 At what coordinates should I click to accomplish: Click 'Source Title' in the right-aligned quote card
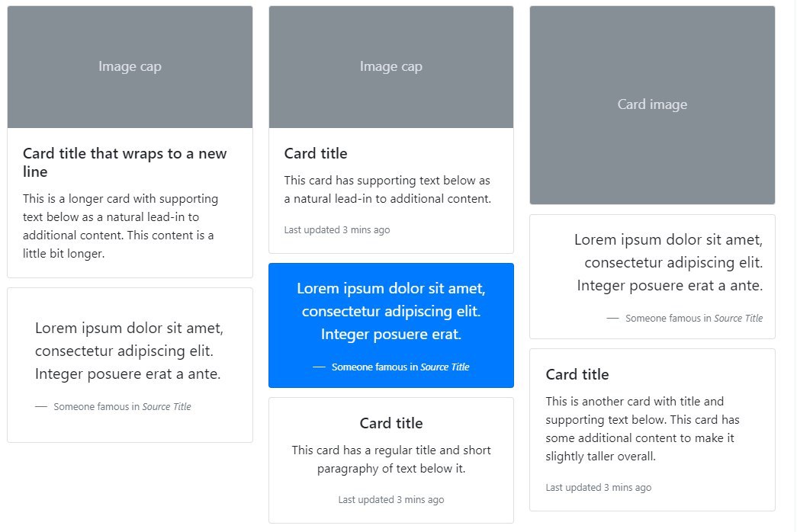click(738, 318)
